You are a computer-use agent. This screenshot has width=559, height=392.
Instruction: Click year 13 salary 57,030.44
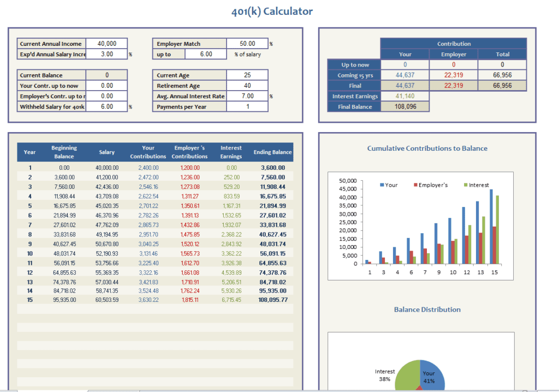pyautogui.click(x=107, y=282)
